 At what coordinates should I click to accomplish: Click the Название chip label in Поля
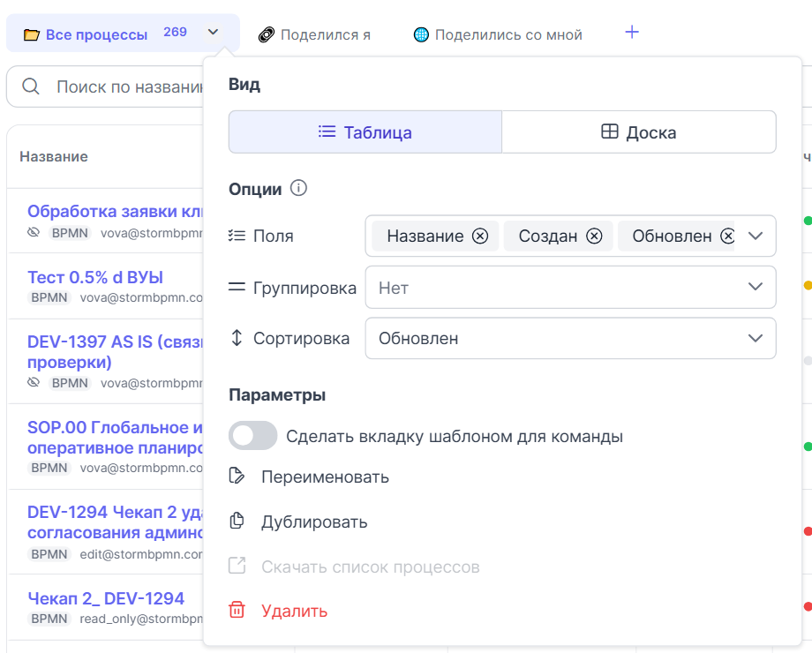click(425, 236)
